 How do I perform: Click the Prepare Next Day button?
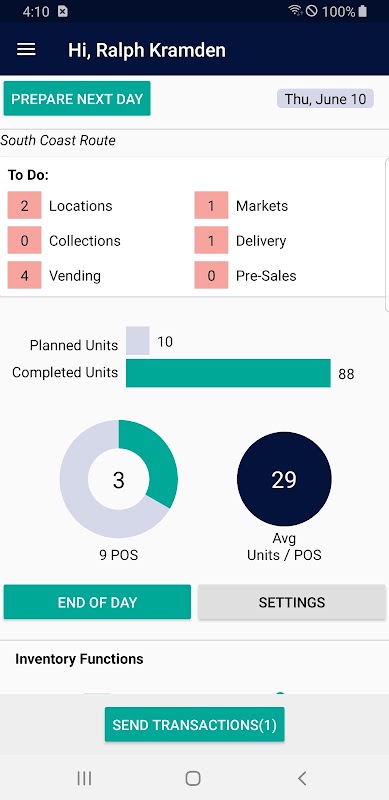[77, 98]
